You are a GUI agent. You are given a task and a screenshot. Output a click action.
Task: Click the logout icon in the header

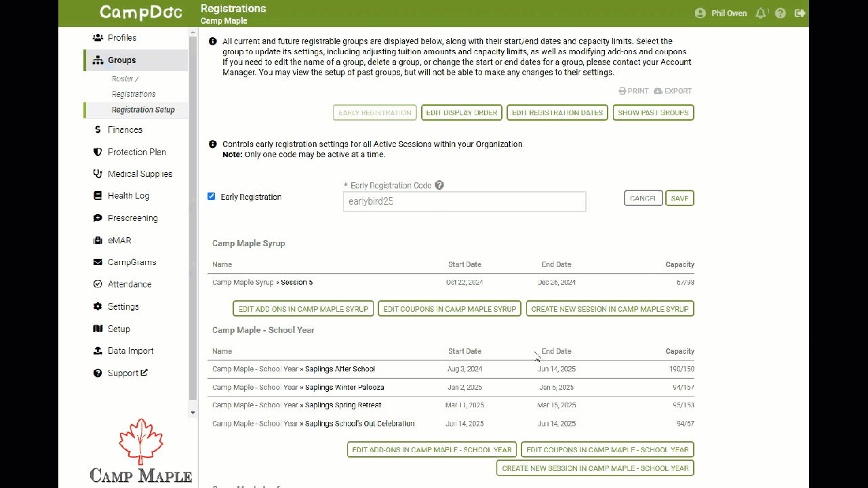click(800, 12)
